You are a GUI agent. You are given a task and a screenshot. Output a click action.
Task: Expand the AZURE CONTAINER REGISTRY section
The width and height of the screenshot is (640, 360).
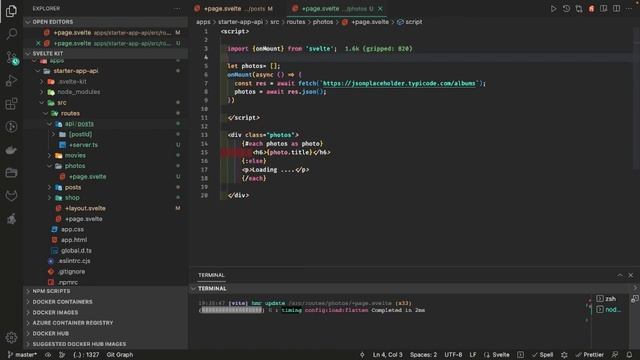point(73,323)
